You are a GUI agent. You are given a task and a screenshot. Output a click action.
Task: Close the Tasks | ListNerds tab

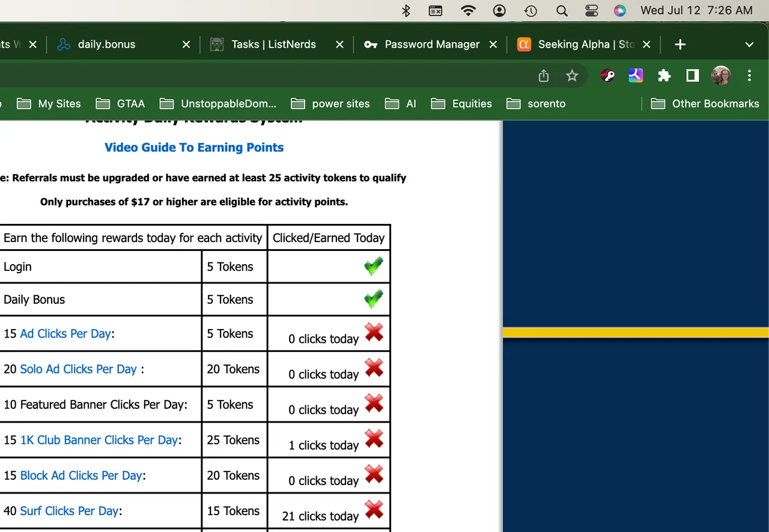pyautogui.click(x=339, y=44)
